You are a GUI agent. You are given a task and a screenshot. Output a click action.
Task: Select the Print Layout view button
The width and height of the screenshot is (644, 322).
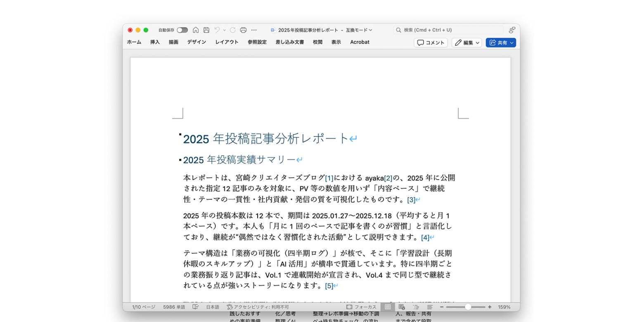click(388, 307)
